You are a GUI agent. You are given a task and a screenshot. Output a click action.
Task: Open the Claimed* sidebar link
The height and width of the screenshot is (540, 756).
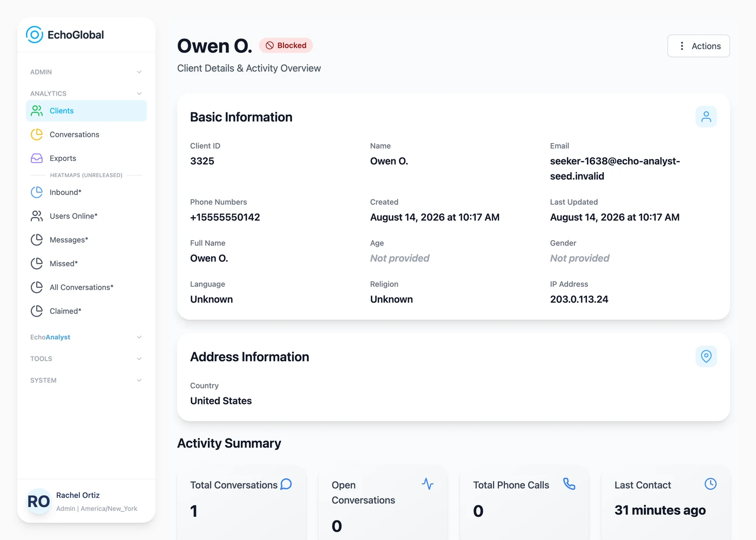(x=86, y=311)
